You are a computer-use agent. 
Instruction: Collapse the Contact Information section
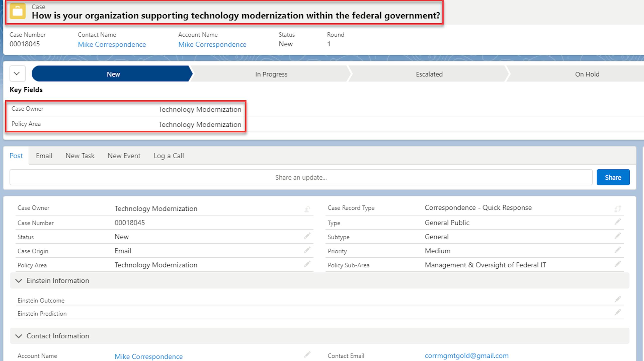(x=19, y=336)
